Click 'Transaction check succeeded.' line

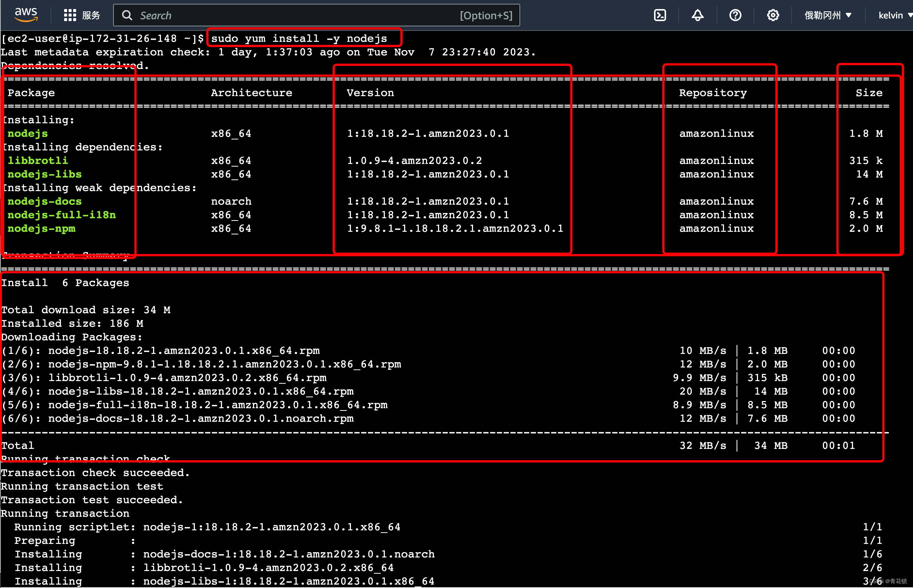[x=95, y=473]
